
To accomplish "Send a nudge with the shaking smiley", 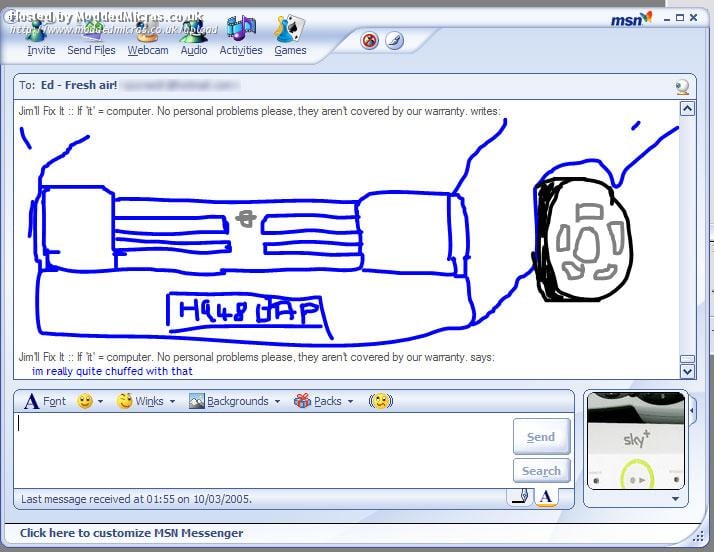I will [x=381, y=401].
